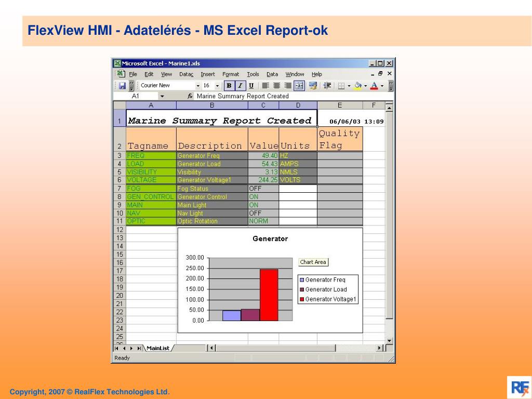
Task: Select column E header
Action: tap(340, 105)
